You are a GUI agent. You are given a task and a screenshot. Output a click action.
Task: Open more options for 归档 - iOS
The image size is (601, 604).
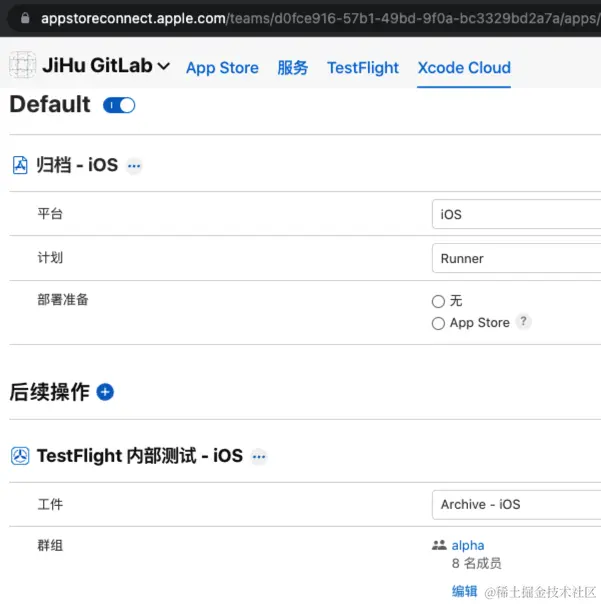(x=134, y=166)
